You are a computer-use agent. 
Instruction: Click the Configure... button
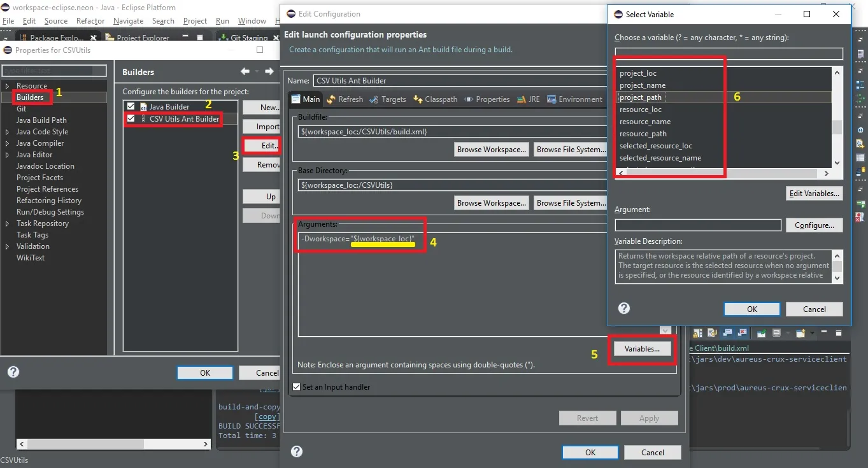pos(815,225)
